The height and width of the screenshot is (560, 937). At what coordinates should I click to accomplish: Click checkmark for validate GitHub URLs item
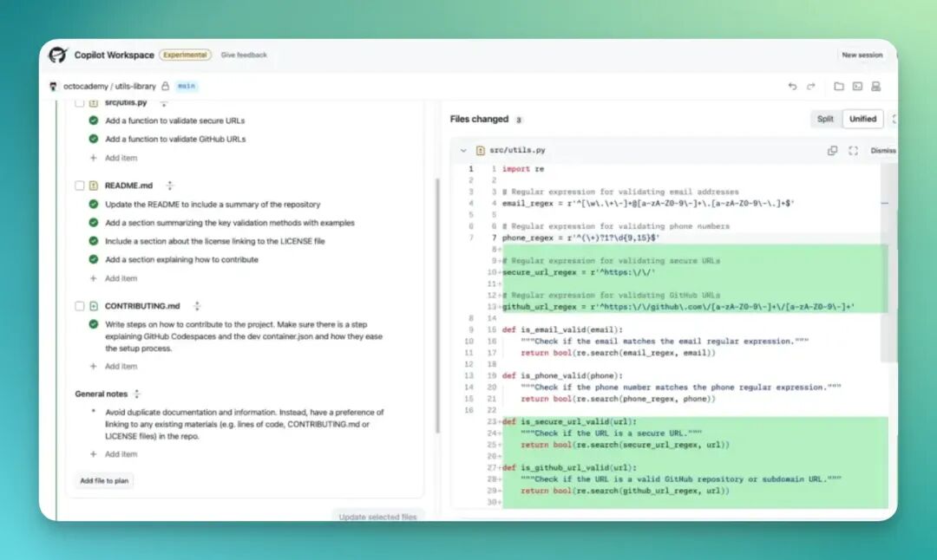[x=93, y=139]
